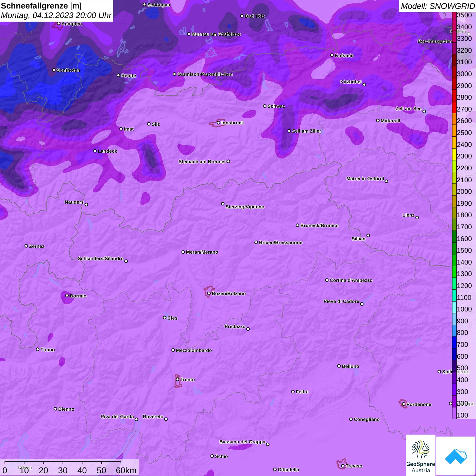The image size is (476, 476).
Task: Click the 'Sillian' map label
Action: tap(358, 239)
